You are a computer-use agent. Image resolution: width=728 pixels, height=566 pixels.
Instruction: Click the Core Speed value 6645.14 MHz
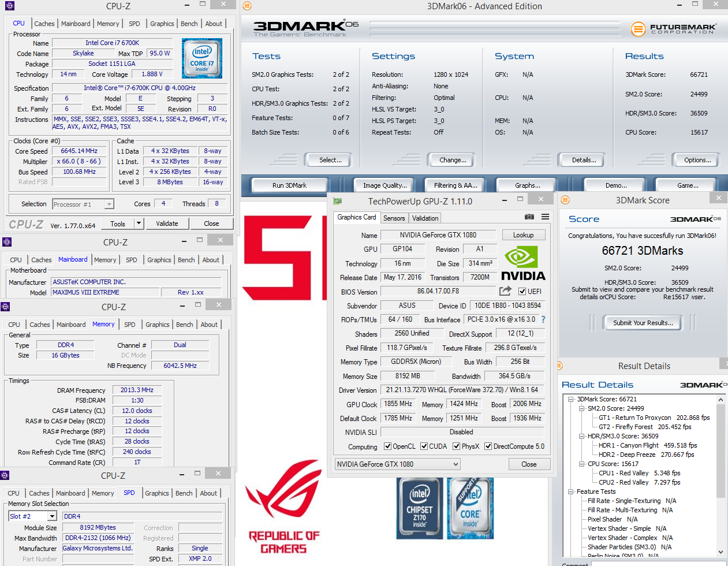click(79, 151)
